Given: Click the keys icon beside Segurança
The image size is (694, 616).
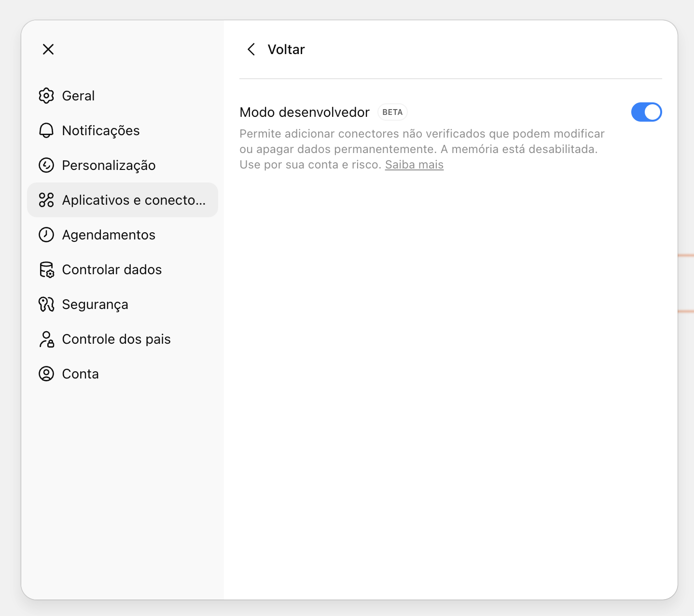Looking at the screenshot, I should tap(46, 304).
